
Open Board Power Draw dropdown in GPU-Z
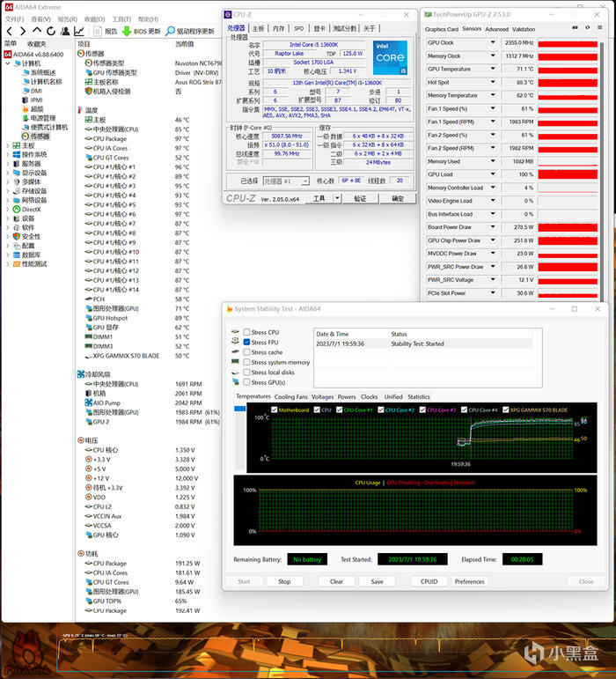coord(493,227)
